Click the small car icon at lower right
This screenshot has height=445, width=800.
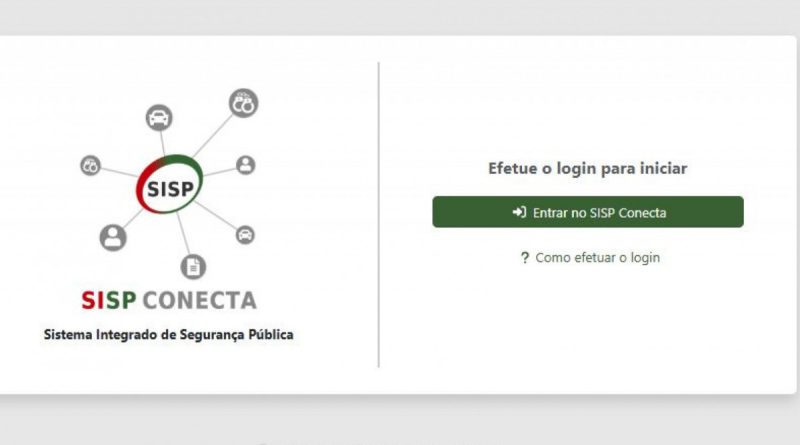245,235
